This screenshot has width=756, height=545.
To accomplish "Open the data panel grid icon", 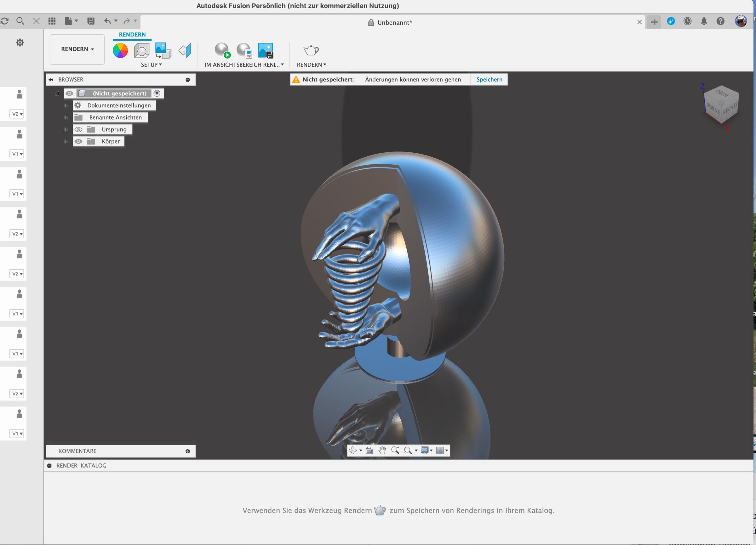I will [52, 21].
